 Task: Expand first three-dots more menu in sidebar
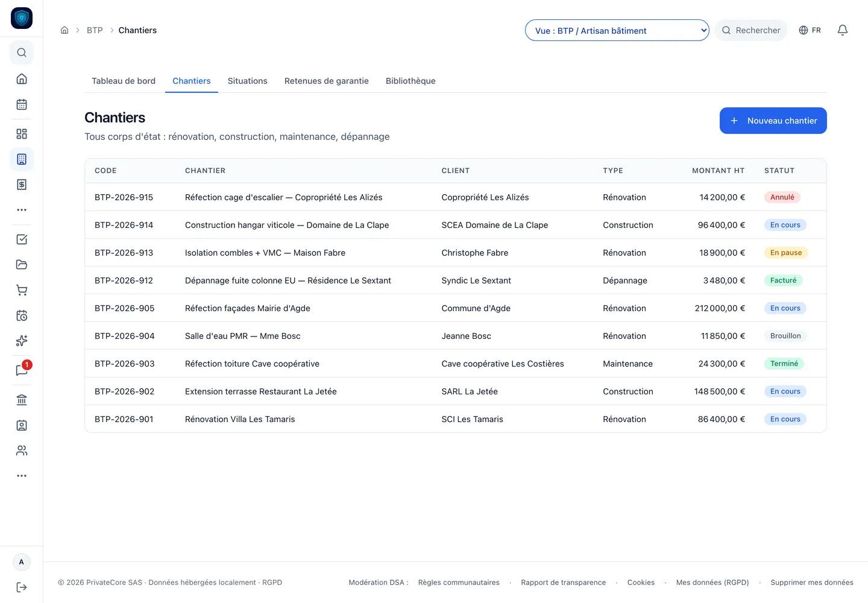pyautogui.click(x=22, y=210)
